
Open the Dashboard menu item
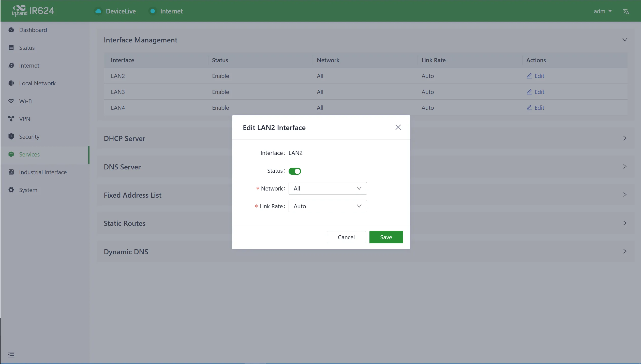pyautogui.click(x=45, y=30)
